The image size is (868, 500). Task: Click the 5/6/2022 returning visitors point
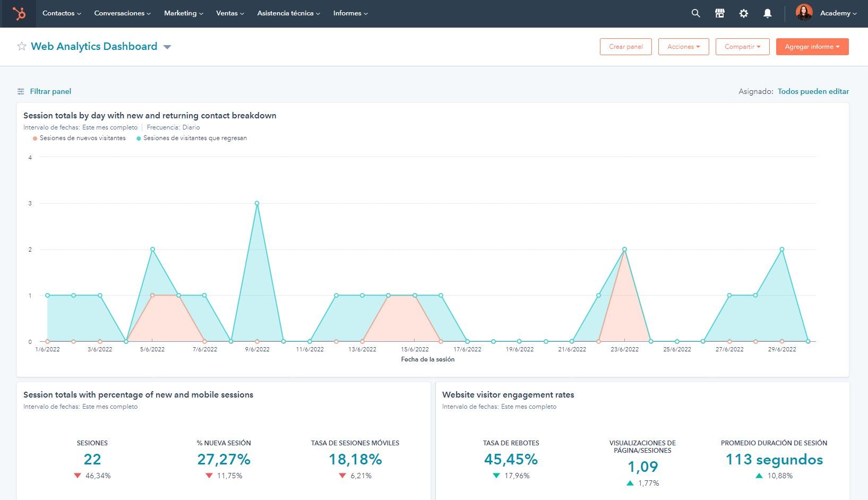[x=152, y=249]
